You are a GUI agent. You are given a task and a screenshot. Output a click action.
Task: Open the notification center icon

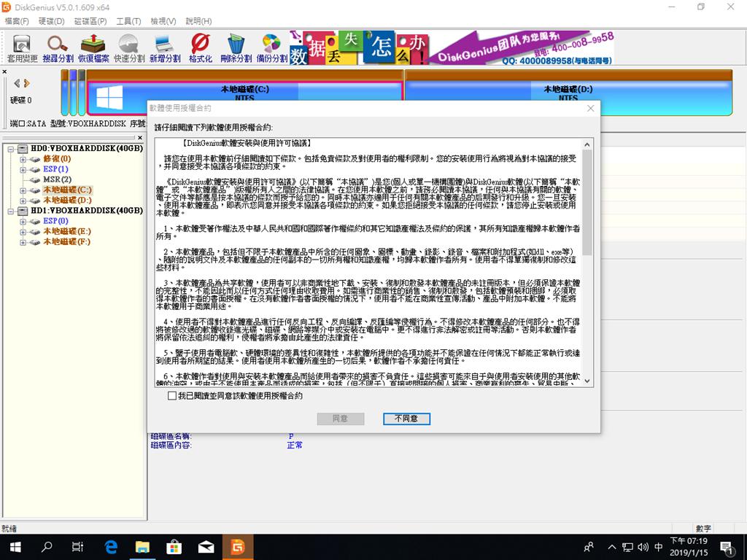[x=726, y=547]
